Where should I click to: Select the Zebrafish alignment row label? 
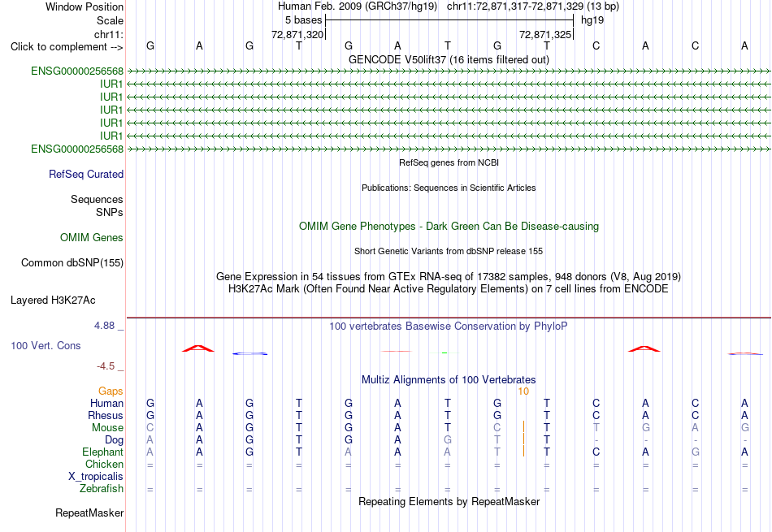[x=102, y=489]
